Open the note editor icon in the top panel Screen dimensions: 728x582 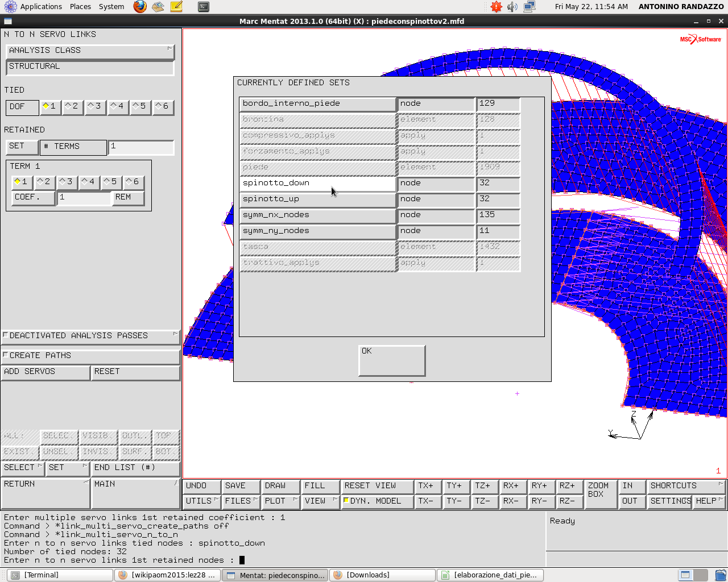click(x=176, y=7)
